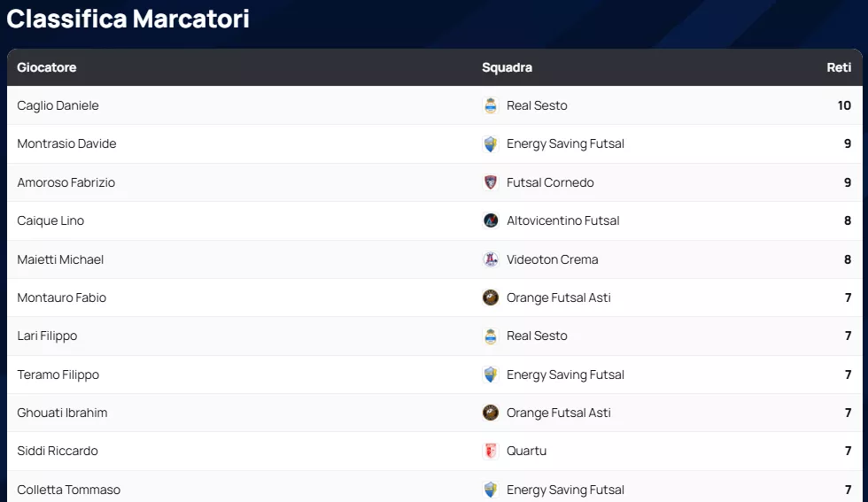Screen dimensions: 868x502
Task: Click Energy Saving Futsal logo in Montrasio row
Action: click(491, 143)
